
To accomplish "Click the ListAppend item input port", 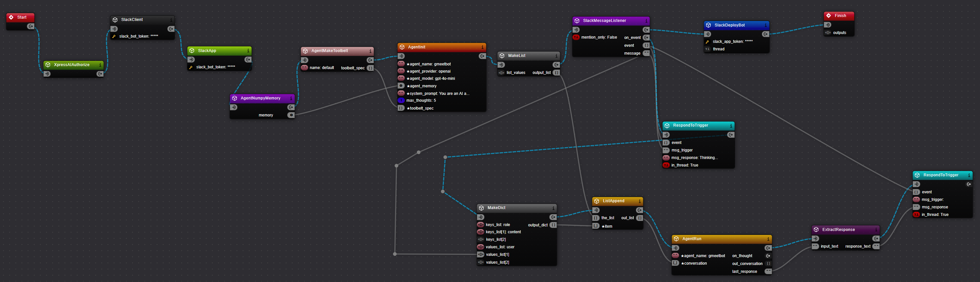I will pyautogui.click(x=596, y=226).
